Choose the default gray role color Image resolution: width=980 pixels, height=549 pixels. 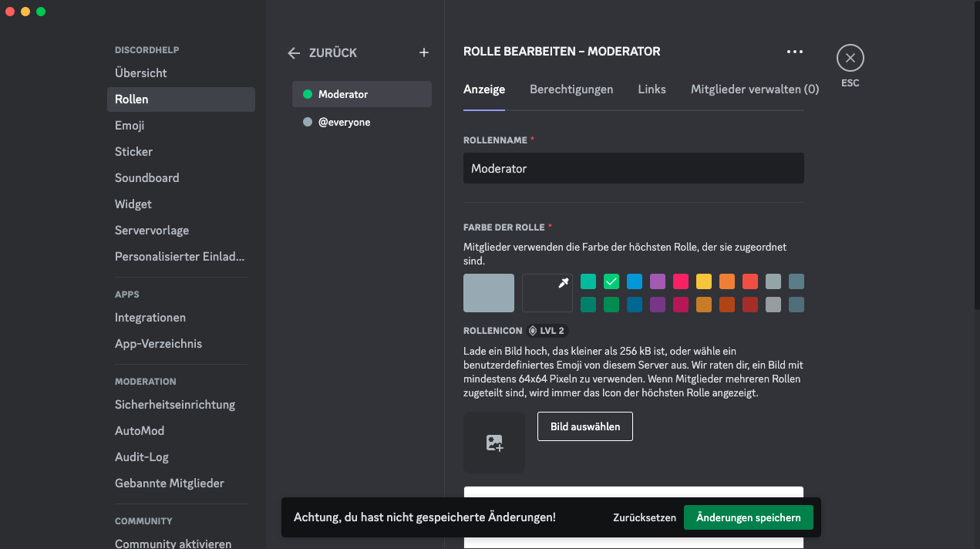[x=489, y=293]
